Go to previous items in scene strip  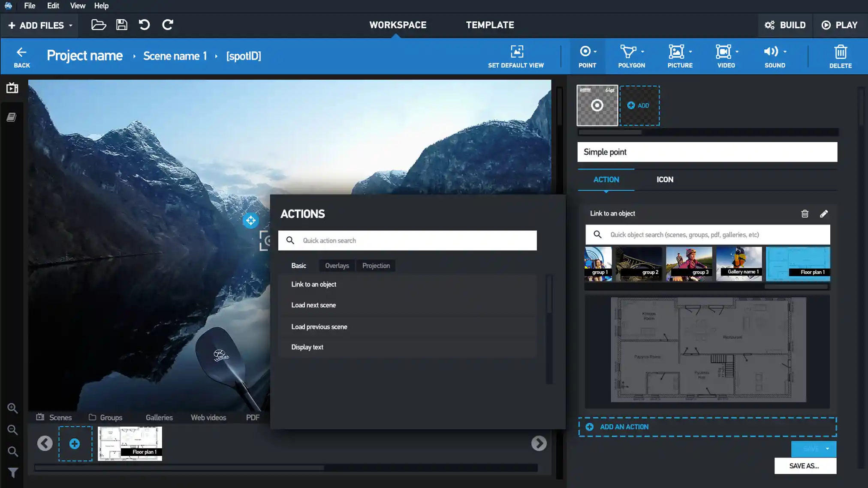coord(45,443)
